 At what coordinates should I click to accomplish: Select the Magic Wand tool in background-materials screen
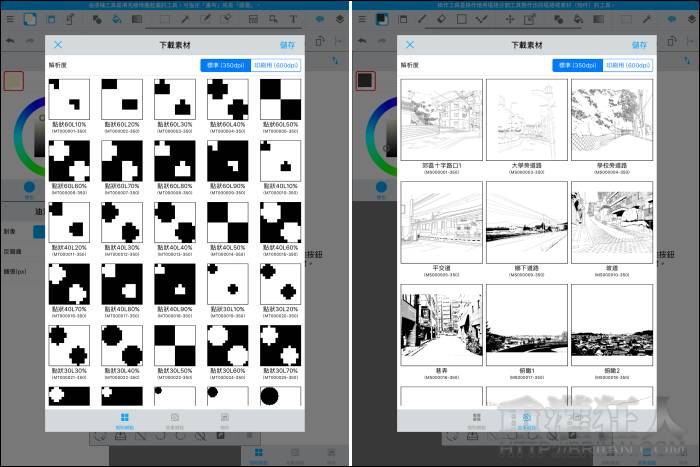pos(646,19)
